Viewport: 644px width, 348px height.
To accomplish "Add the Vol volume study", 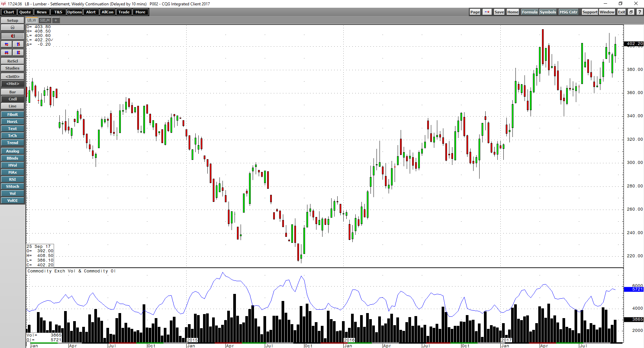I will 12,193.
